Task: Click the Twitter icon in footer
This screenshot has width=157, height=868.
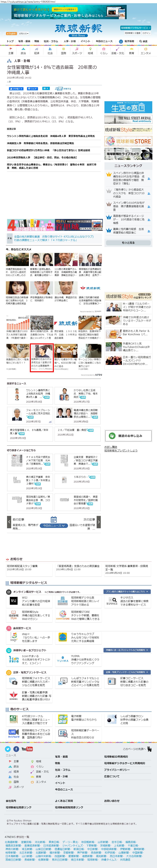Action: tap(8, 749)
